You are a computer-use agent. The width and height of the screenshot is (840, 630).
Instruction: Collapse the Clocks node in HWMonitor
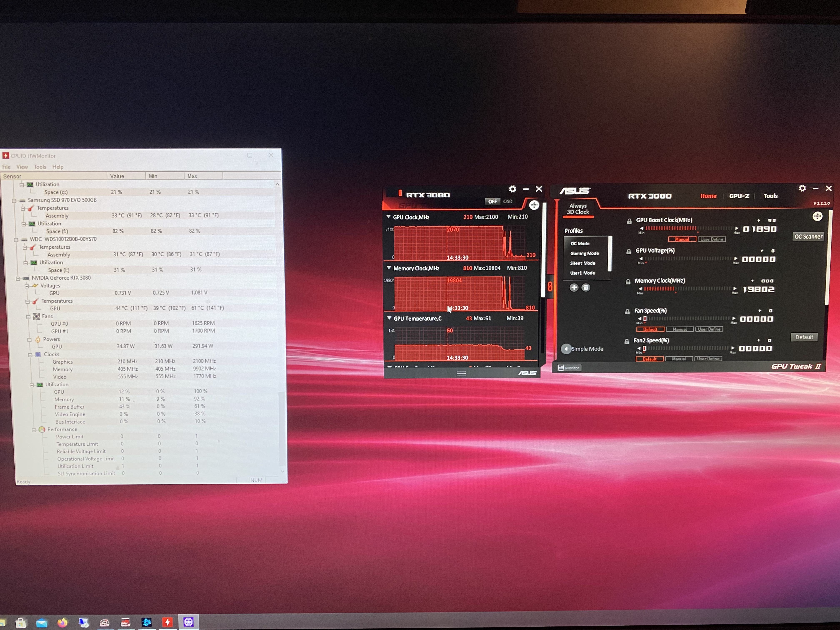(30, 355)
